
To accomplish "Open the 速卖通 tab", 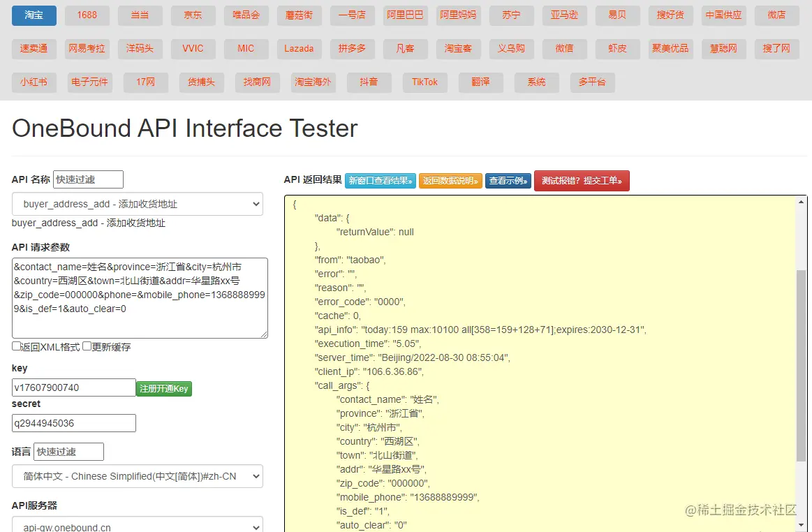I will click(34, 48).
